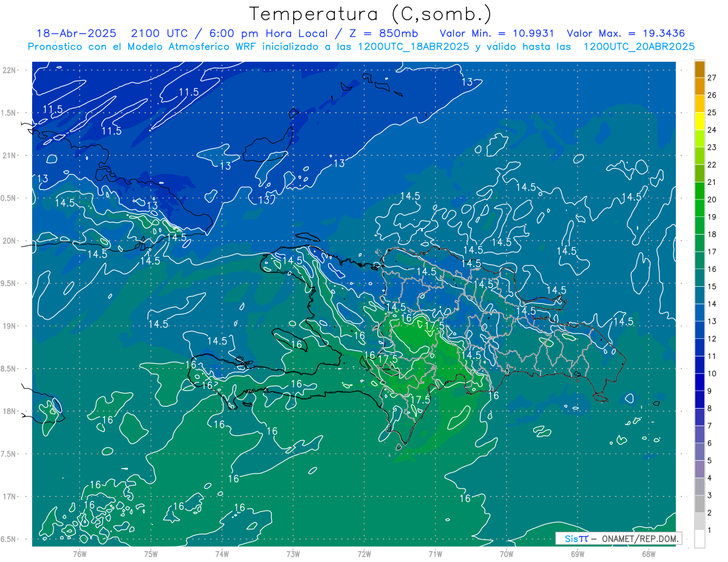728x562 pixels.
Task: Pick the blue band between 10 and 11
Action: point(699,366)
